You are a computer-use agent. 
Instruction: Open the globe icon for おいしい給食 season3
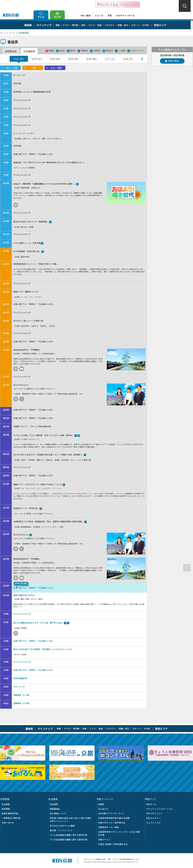click(16, 633)
